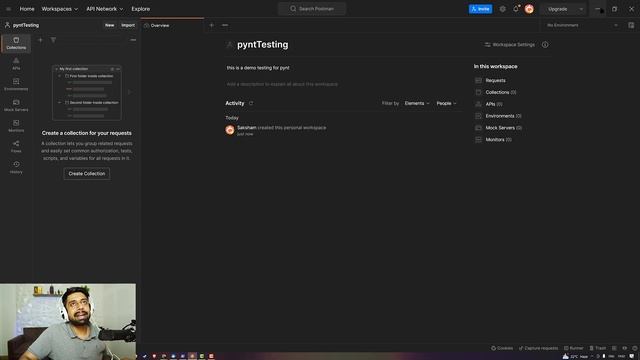The width and height of the screenshot is (640, 360).
Task: Open the Mock Servers sidebar section
Action: point(16,105)
